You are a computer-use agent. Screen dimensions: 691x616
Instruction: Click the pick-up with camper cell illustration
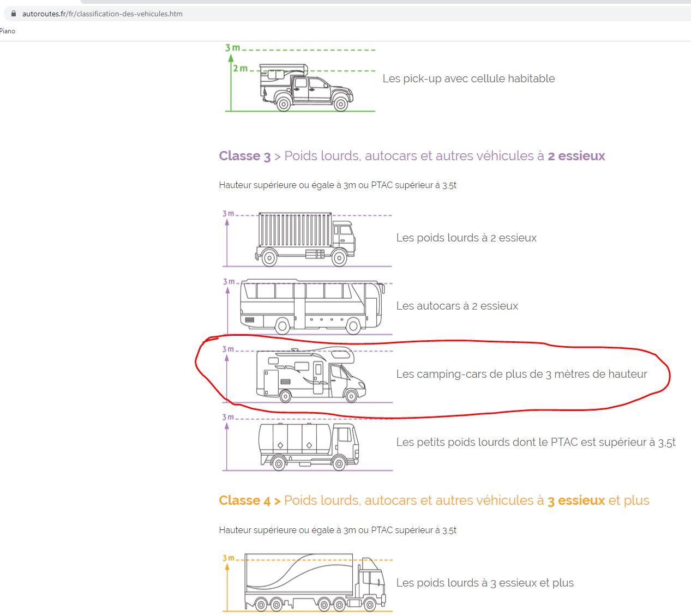coord(304,87)
